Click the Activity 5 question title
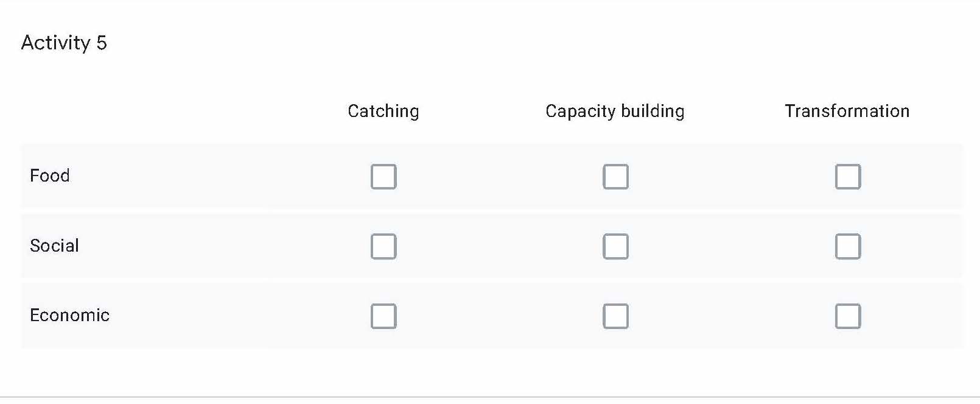The image size is (980, 404). pos(64,43)
